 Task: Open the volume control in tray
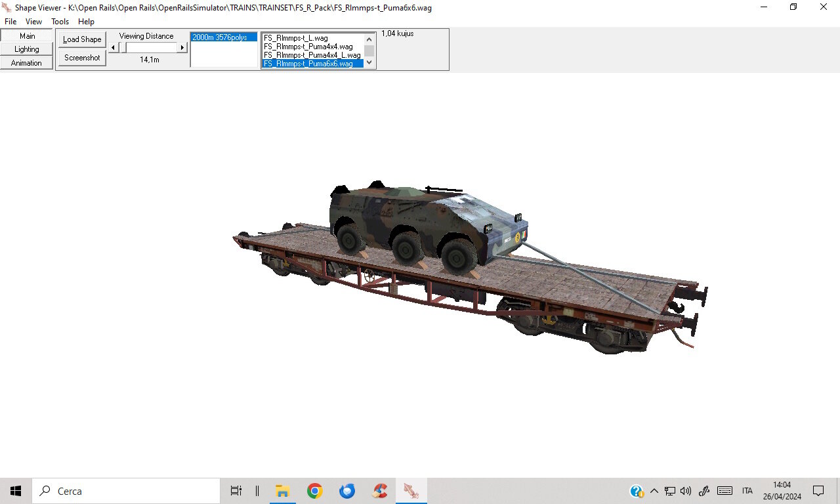click(686, 491)
